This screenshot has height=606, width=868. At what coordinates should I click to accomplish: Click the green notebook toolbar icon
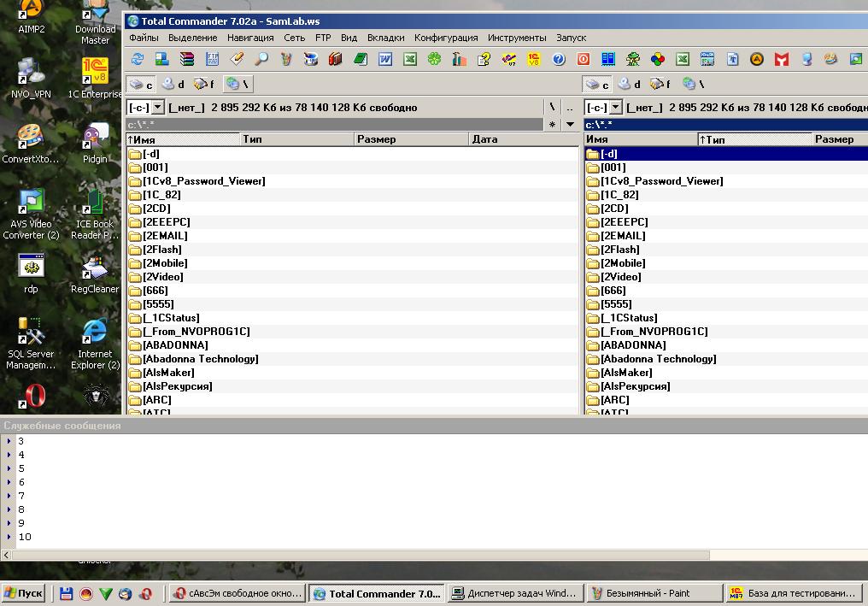coord(361,59)
